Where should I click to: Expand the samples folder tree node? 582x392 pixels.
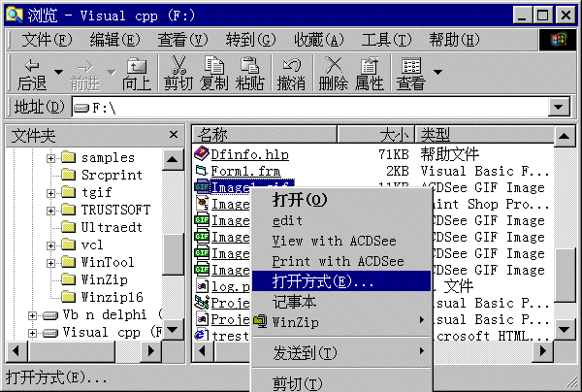(49, 157)
